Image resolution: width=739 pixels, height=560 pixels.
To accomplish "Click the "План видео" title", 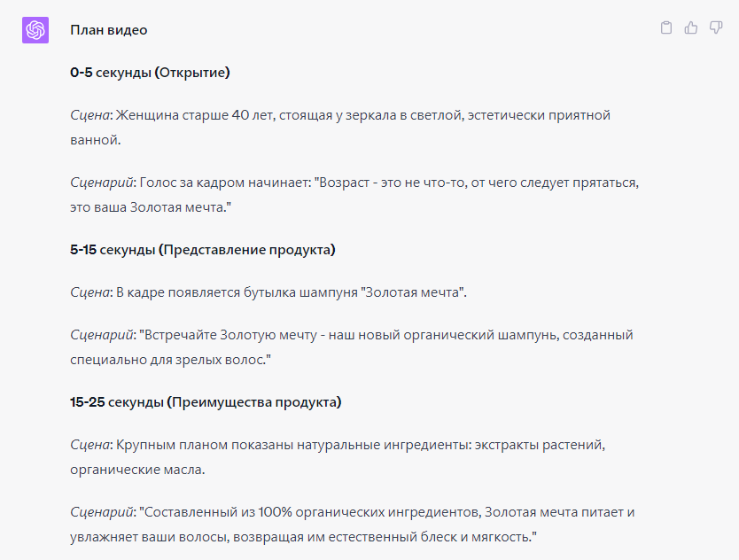I will (109, 30).
